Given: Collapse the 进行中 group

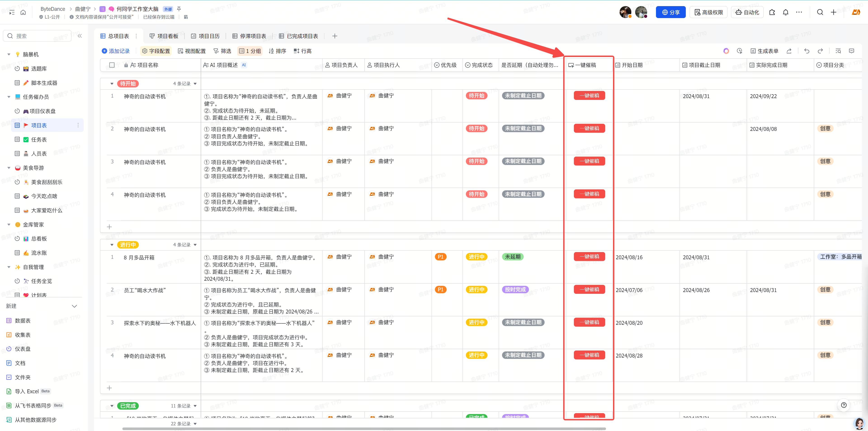Looking at the screenshot, I should (x=112, y=245).
